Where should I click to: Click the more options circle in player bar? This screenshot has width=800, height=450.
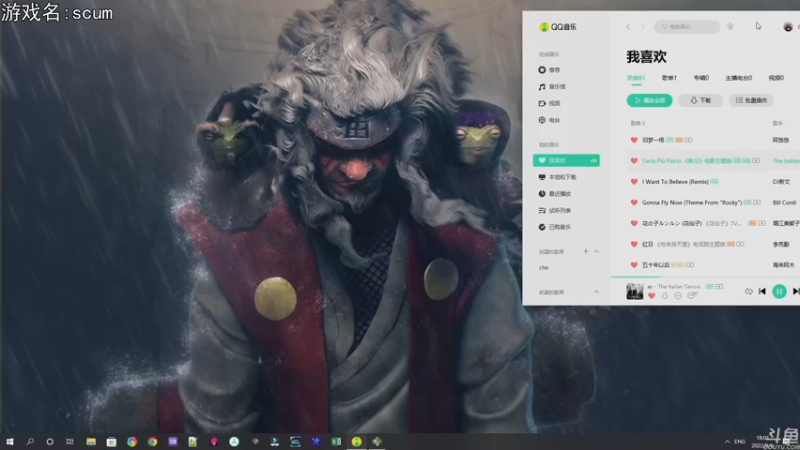click(x=678, y=296)
